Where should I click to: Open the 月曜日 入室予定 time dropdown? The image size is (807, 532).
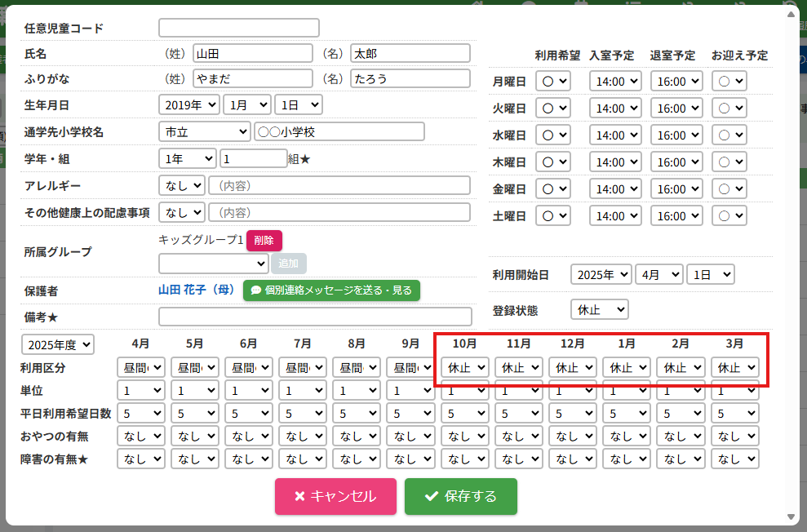(615, 82)
